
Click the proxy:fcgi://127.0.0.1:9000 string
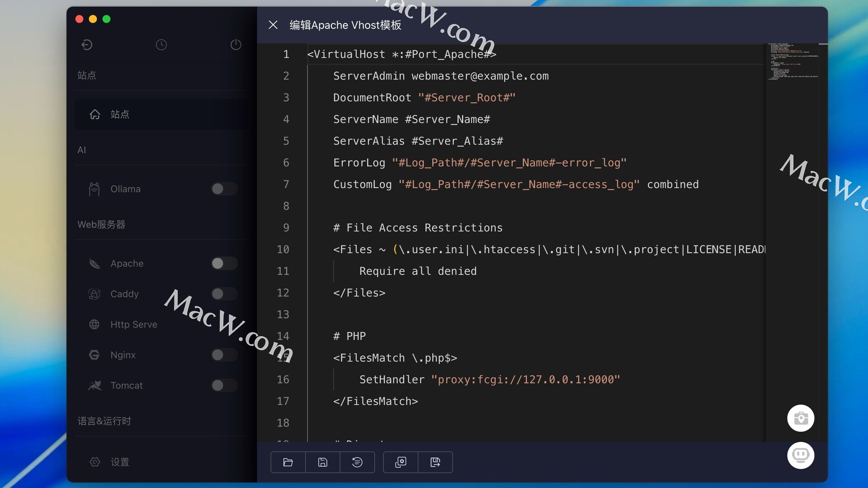tap(526, 380)
